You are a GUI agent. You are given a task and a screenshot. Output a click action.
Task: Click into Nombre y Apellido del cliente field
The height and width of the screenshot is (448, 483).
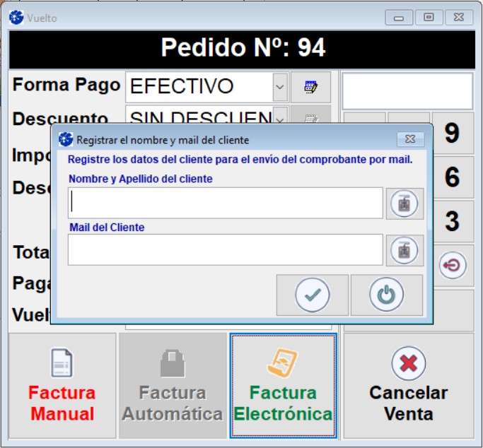226,204
